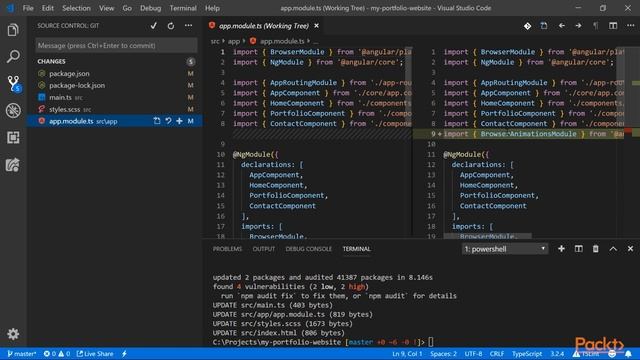Open the Manage gear settings icon
The image size is (640, 360).
[x=13, y=334]
